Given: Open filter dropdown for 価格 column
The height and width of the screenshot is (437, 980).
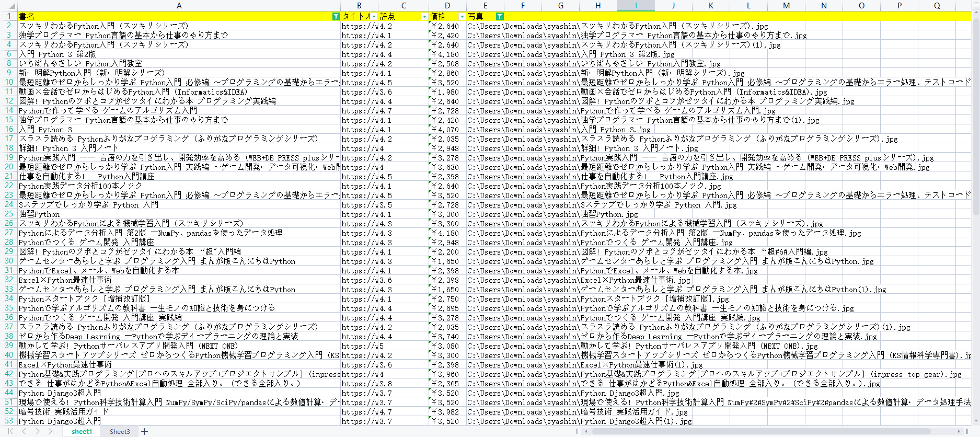Looking at the screenshot, I should [x=462, y=17].
